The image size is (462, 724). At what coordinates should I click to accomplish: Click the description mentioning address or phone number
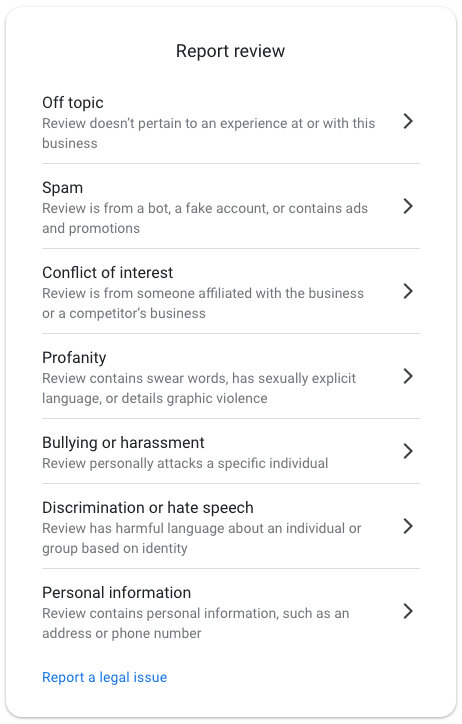click(x=196, y=623)
